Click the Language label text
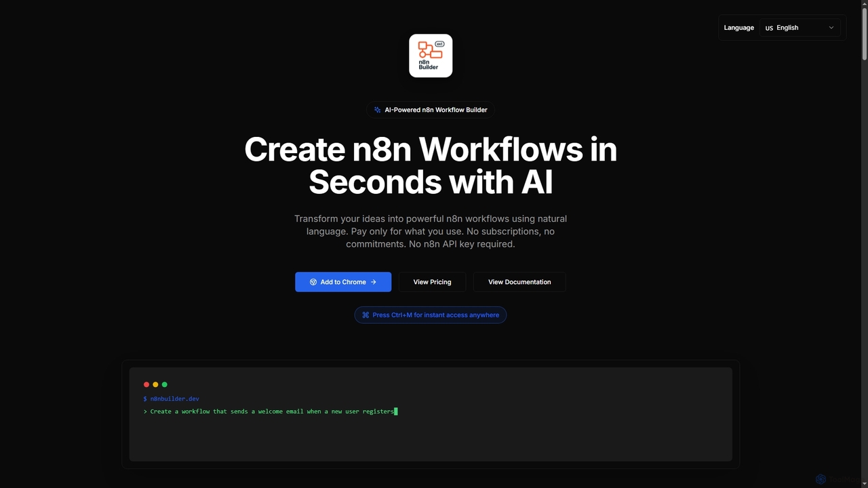 coord(738,28)
